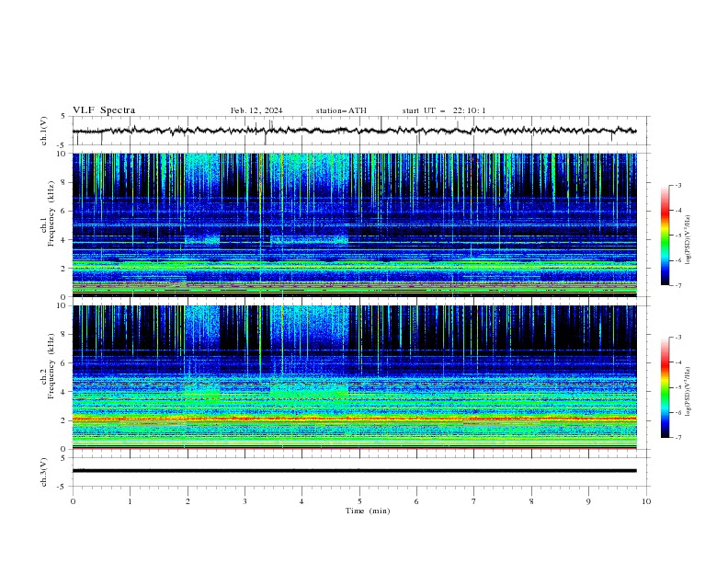The height and width of the screenshot is (563, 728).
Task: Click the ch.2 spectrogram panel
Action: point(355,377)
